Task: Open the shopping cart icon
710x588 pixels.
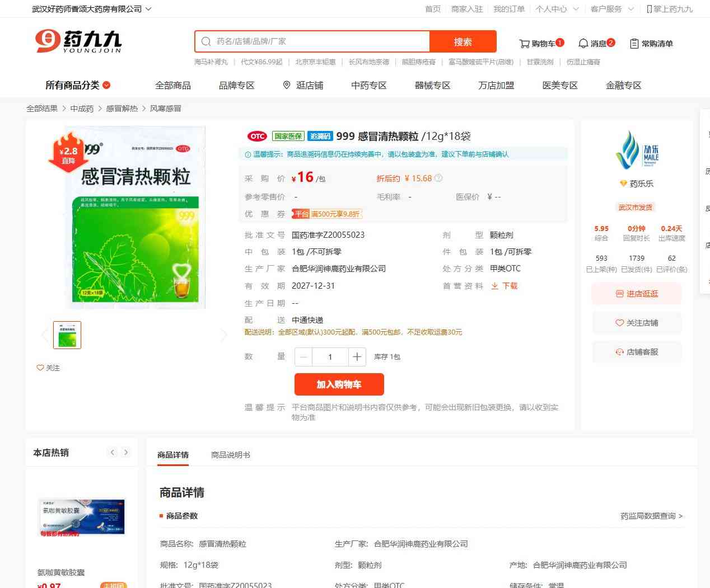Action: point(525,44)
